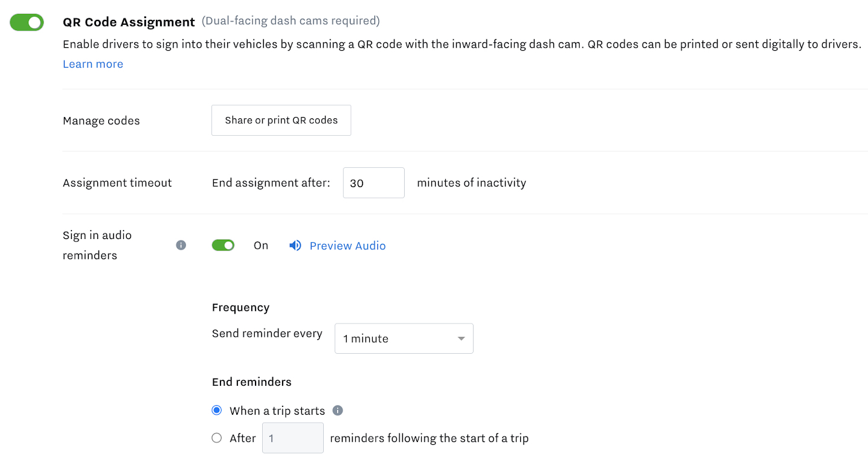Click info icon next to When a trip starts
The image size is (868, 463).
338,410
